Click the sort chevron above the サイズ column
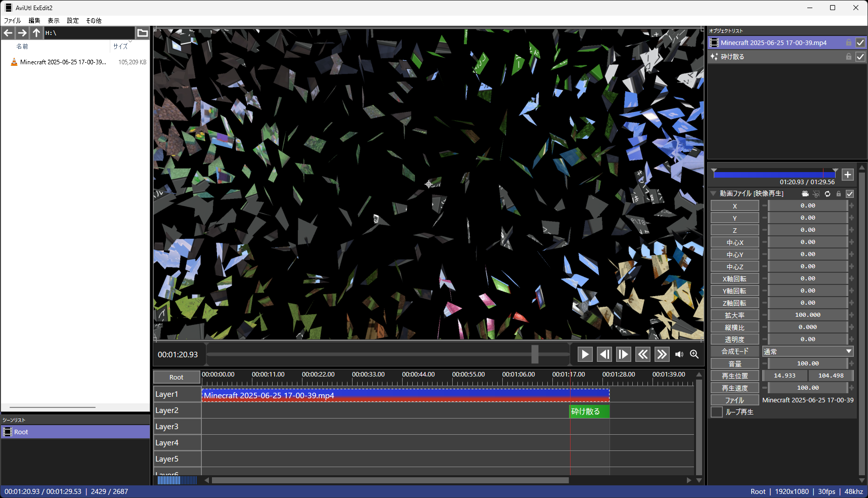Screen dimensions: 868x498 130,41
